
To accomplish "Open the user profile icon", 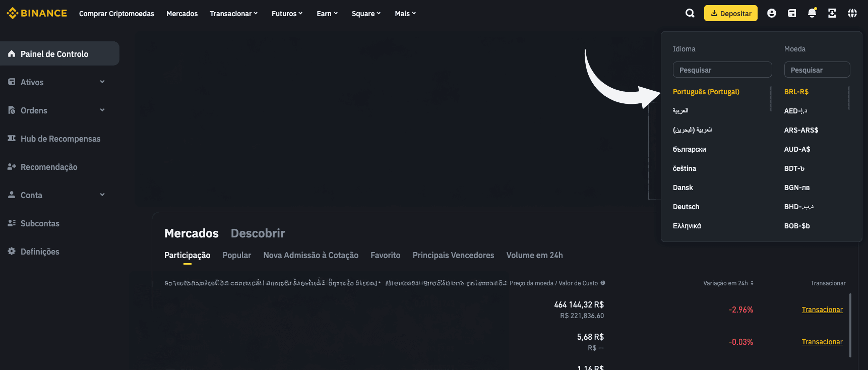I will pyautogui.click(x=772, y=13).
